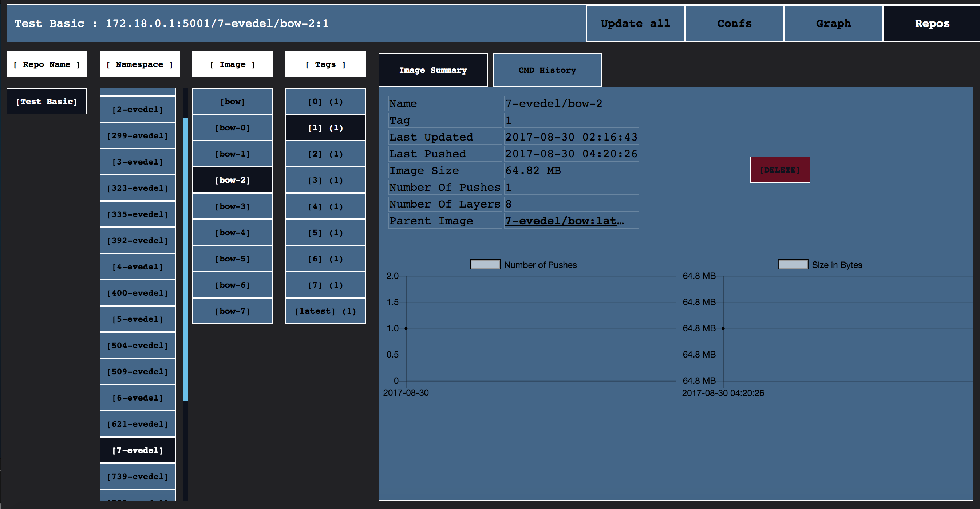Select the bow-7 image entry

click(233, 311)
